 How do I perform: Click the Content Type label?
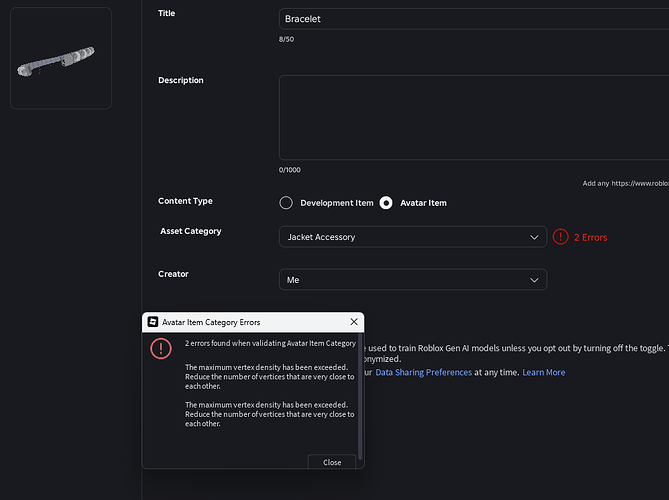pyautogui.click(x=185, y=201)
